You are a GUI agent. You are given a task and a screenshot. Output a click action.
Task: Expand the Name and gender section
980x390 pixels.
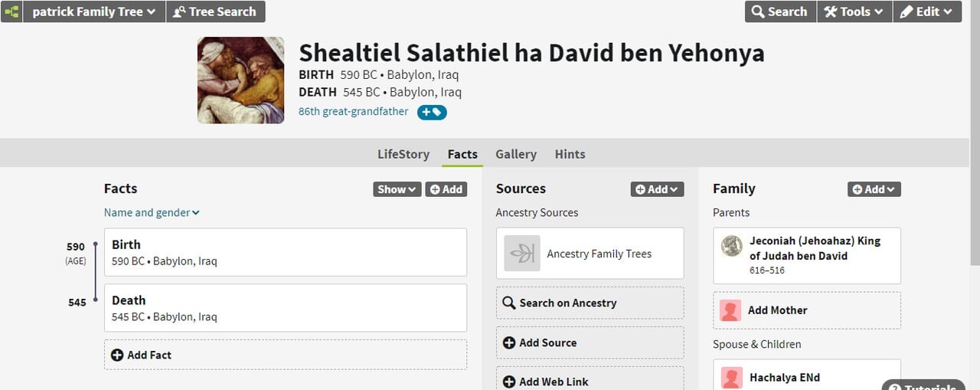click(152, 212)
